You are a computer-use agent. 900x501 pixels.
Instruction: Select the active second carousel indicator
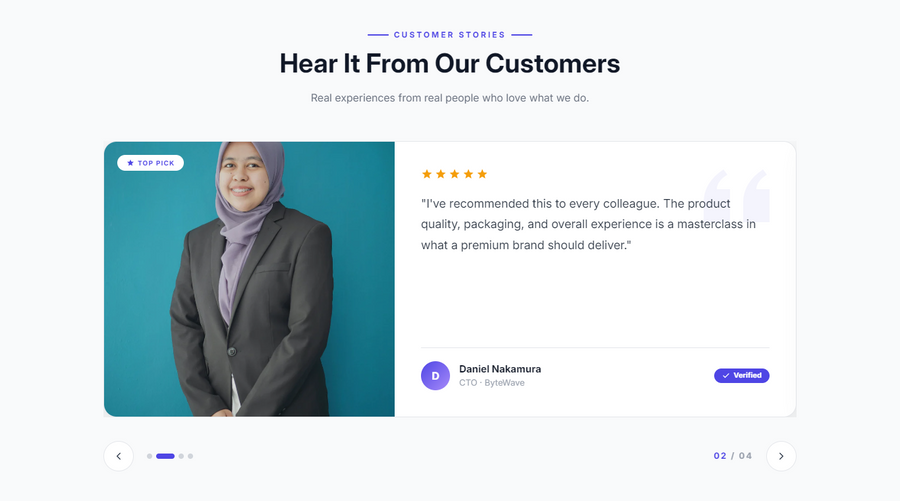165,456
